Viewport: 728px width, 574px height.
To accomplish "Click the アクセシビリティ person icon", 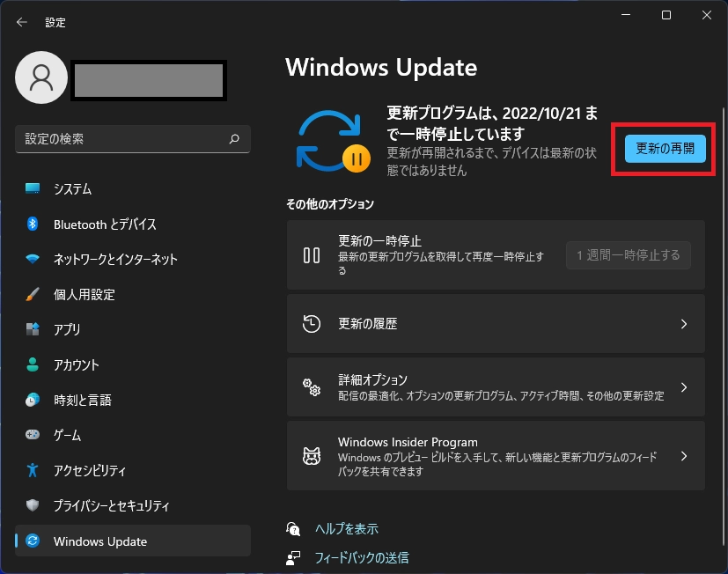I will point(33,471).
